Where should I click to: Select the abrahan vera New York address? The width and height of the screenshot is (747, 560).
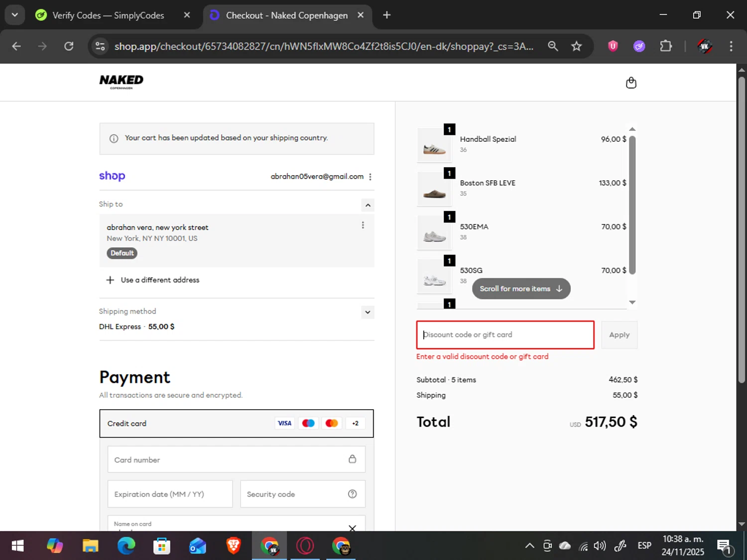(x=237, y=241)
